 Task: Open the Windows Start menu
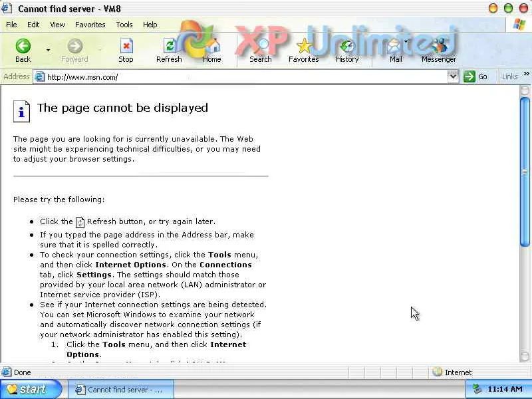(x=31, y=389)
